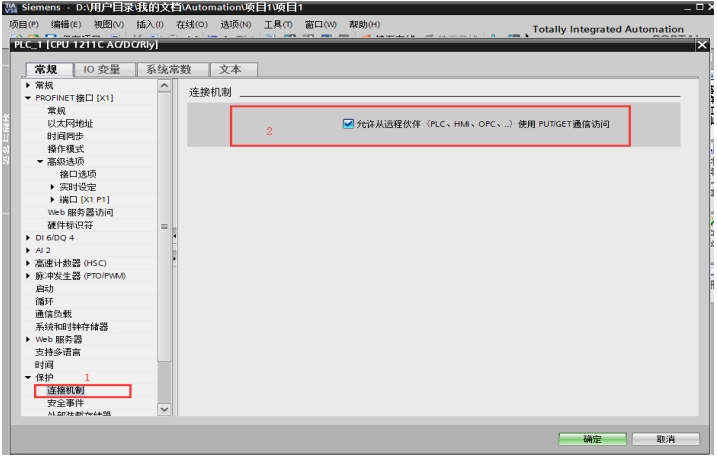Viewport: 717px width, 457px height.
Task: Switch to the 系统常数 tab
Action: (x=172, y=70)
